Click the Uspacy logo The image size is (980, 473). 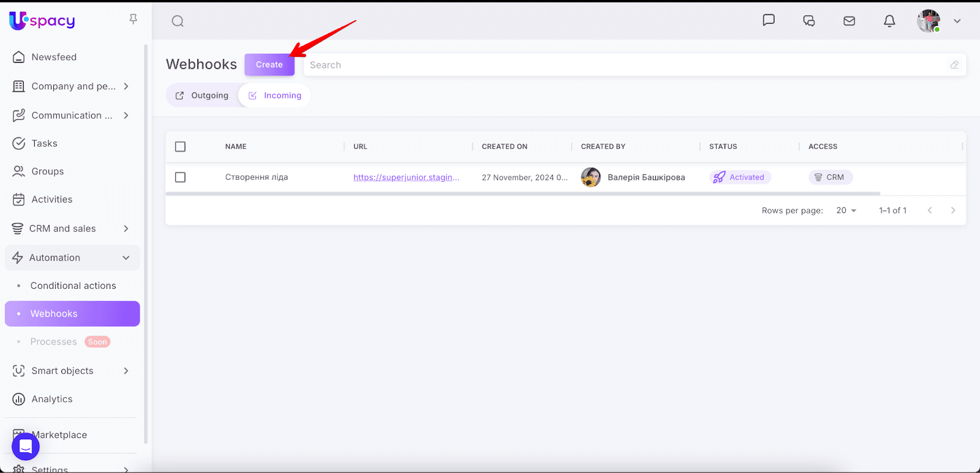pos(42,21)
